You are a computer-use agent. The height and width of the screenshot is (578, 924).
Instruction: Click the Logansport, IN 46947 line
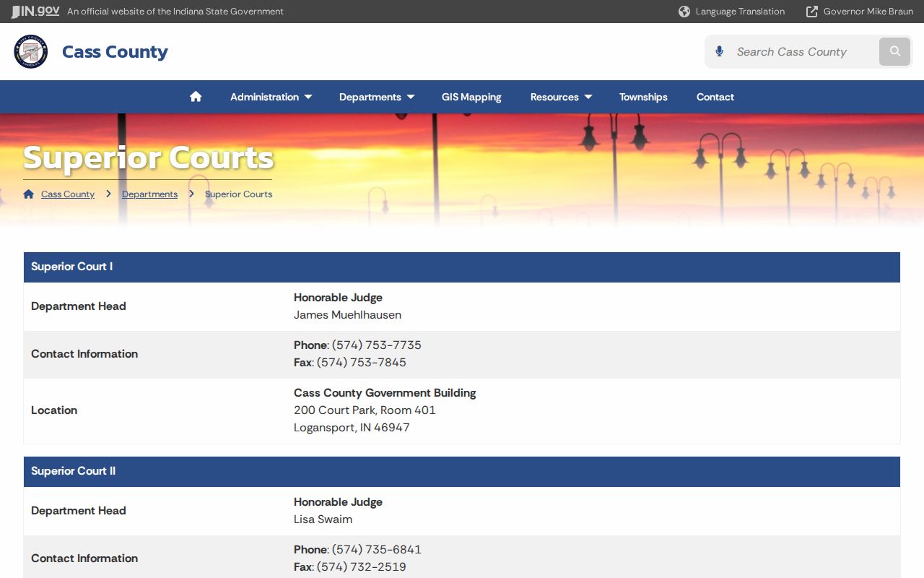pyautogui.click(x=352, y=428)
